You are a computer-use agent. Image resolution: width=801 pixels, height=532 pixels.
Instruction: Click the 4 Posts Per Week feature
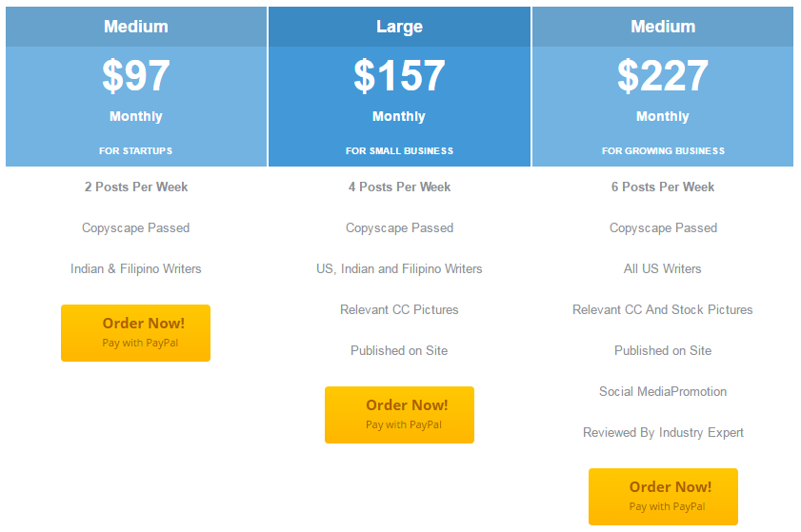[x=399, y=187]
